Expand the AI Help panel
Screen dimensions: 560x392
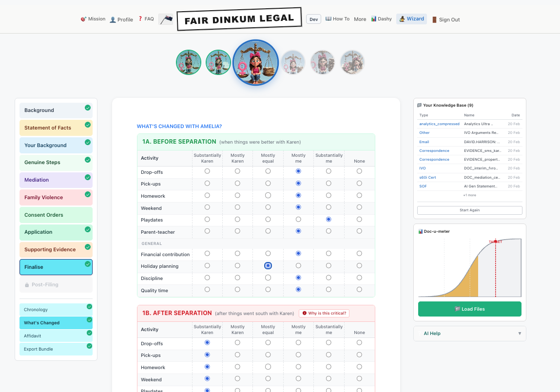(470, 334)
